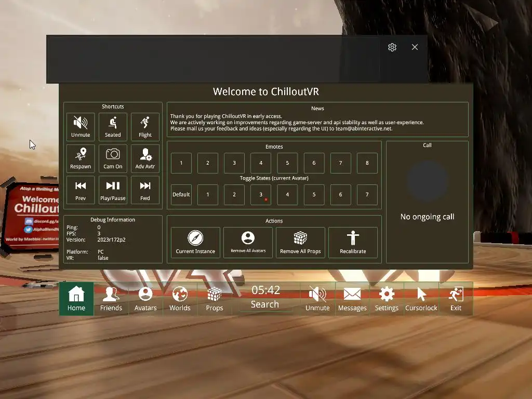Select toggle state 7 for current avatar
The height and width of the screenshot is (399, 532).
367,194
